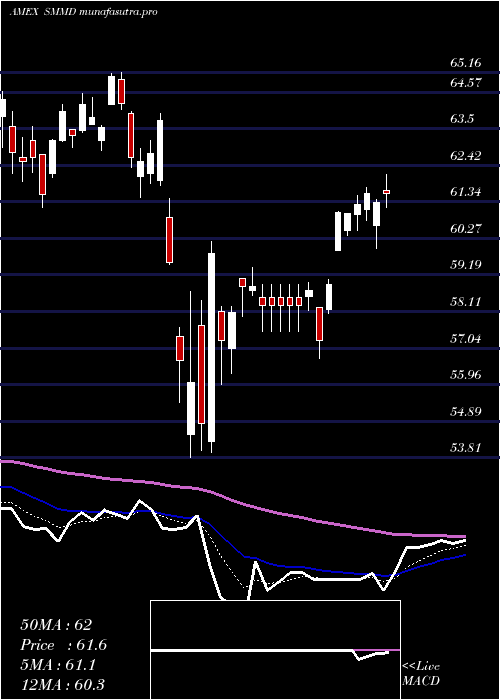Screen dimensions: 500x700
Task: Click the 57.04 price level label
Action: pyautogui.click(x=466, y=338)
